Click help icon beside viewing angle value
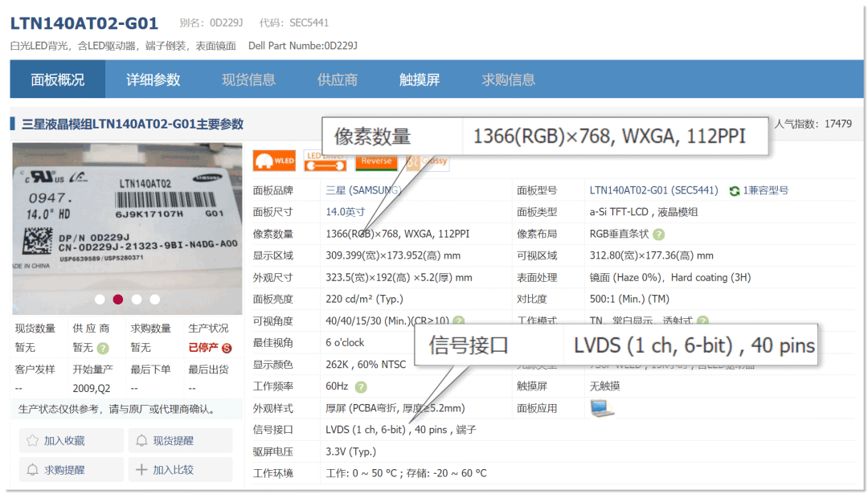This screenshot has width=868, height=494. [x=458, y=320]
